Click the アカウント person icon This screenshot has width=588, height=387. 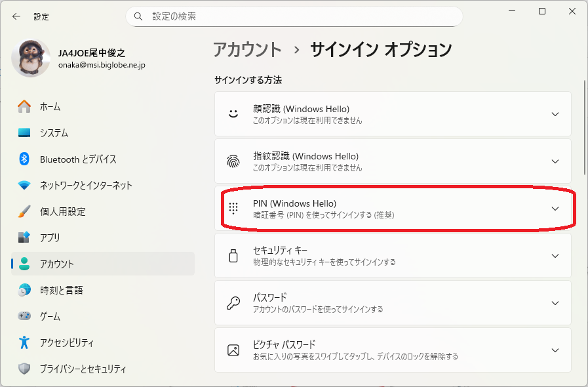pyautogui.click(x=24, y=264)
